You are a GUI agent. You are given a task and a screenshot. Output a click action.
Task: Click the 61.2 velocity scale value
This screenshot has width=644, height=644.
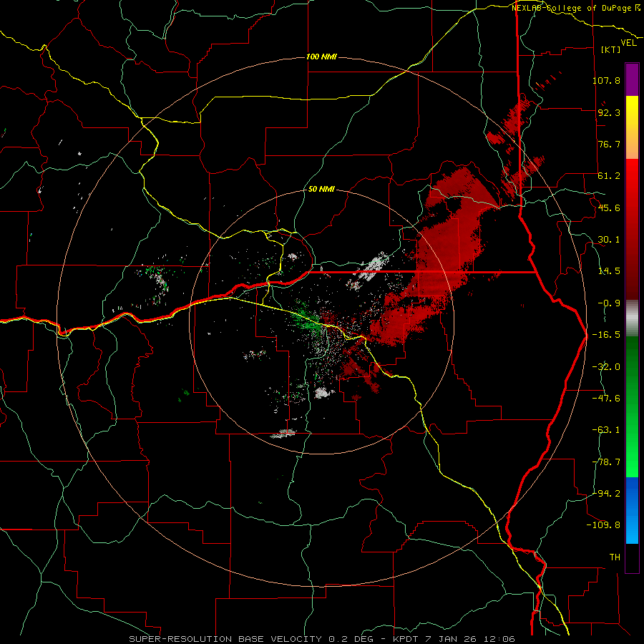pyautogui.click(x=609, y=176)
